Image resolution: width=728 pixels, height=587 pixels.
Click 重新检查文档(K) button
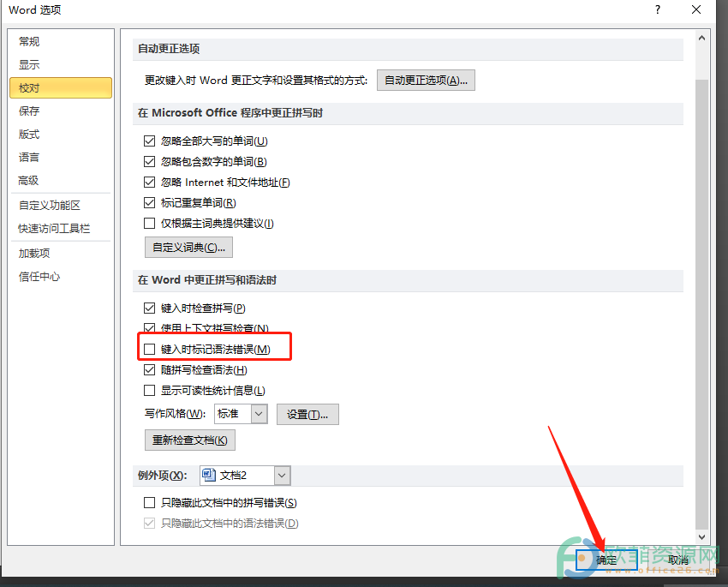(190, 440)
